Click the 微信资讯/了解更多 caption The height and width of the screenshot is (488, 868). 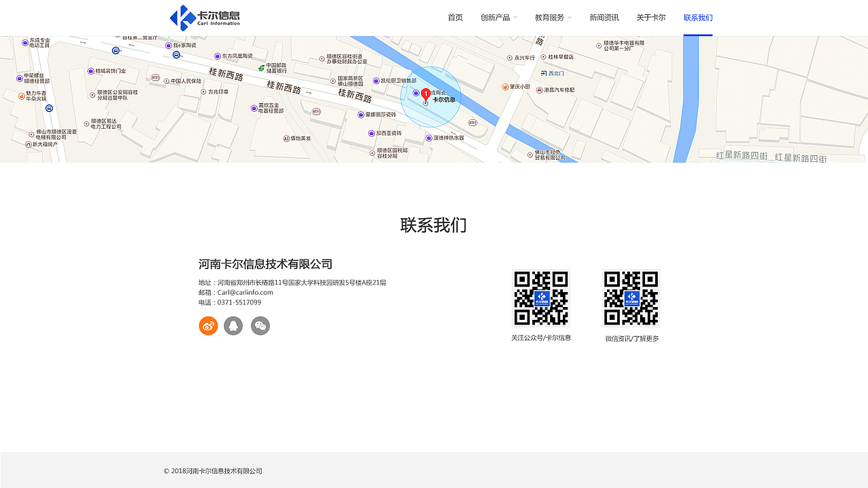[632, 339]
